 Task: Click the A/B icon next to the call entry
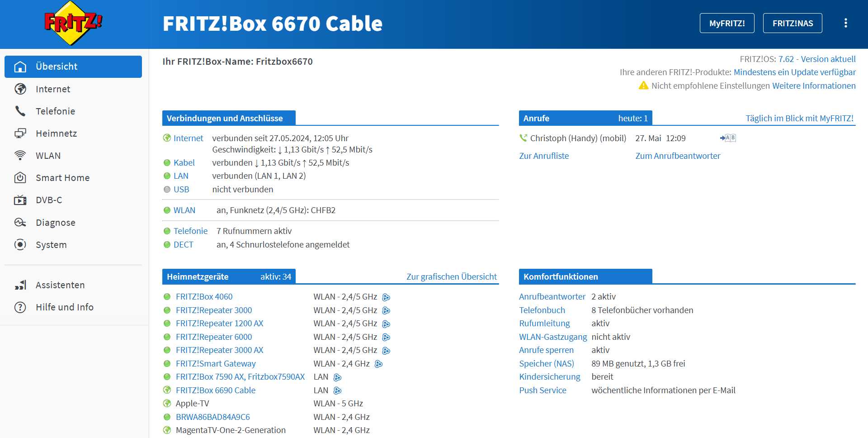click(729, 138)
